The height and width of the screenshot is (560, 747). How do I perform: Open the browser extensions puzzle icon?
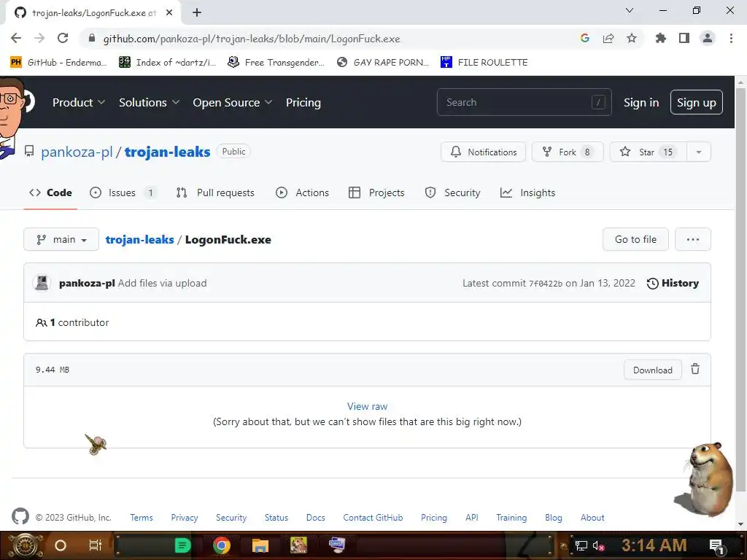[x=660, y=38]
